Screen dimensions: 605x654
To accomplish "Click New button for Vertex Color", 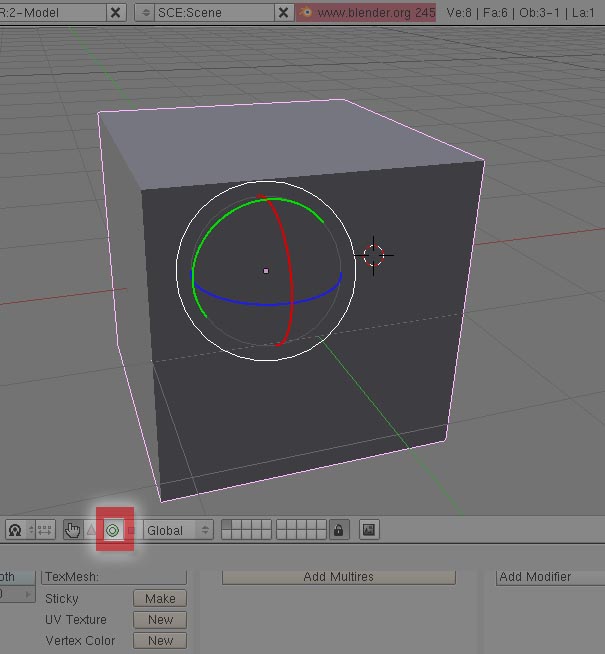I will point(160,641).
